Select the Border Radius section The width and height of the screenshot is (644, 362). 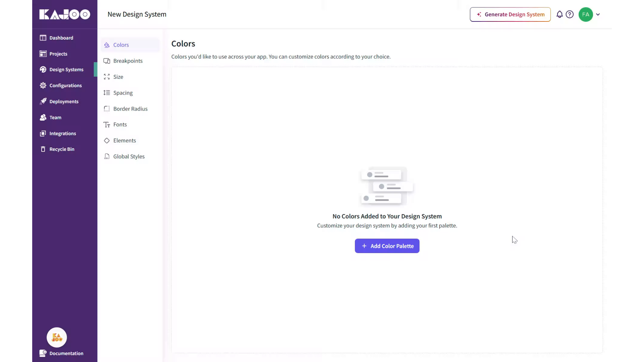pos(130,109)
